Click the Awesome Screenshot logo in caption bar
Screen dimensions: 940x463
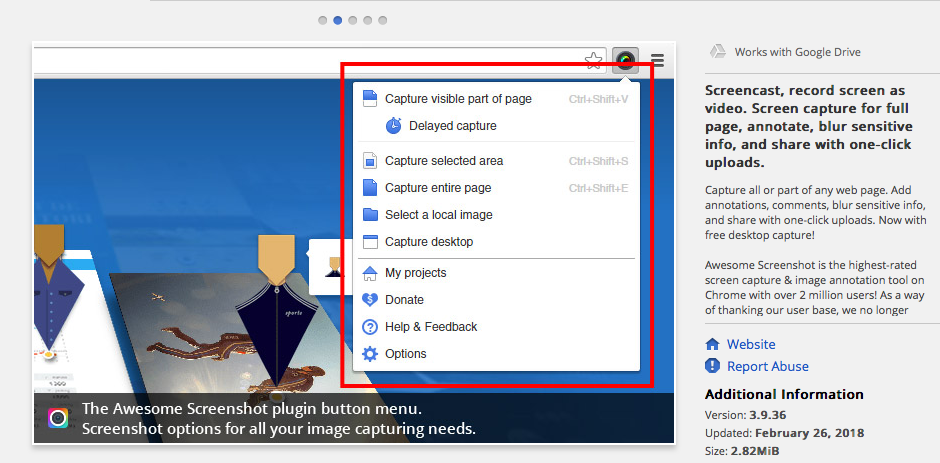(59, 419)
